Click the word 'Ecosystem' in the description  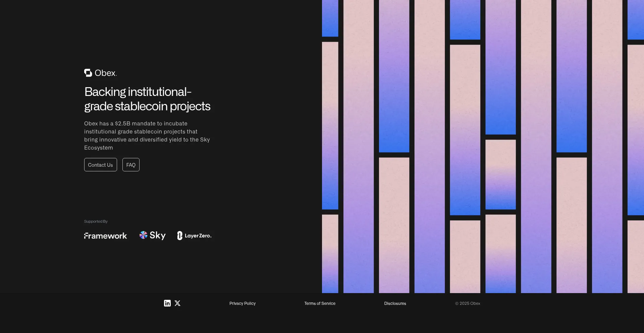(98, 148)
